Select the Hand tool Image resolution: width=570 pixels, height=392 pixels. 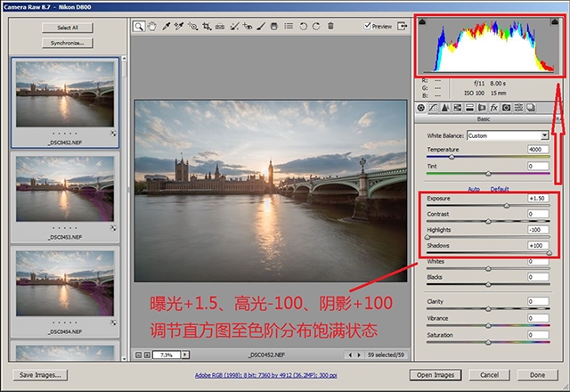(152, 27)
